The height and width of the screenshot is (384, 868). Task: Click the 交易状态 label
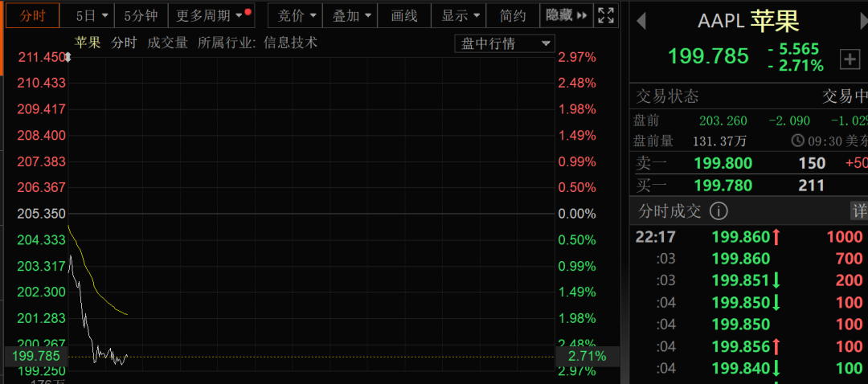click(667, 97)
